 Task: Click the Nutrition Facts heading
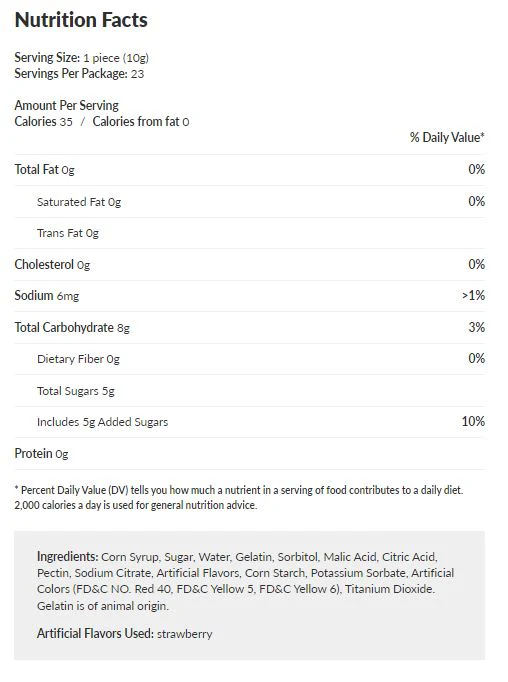click(x=81, y=20)
